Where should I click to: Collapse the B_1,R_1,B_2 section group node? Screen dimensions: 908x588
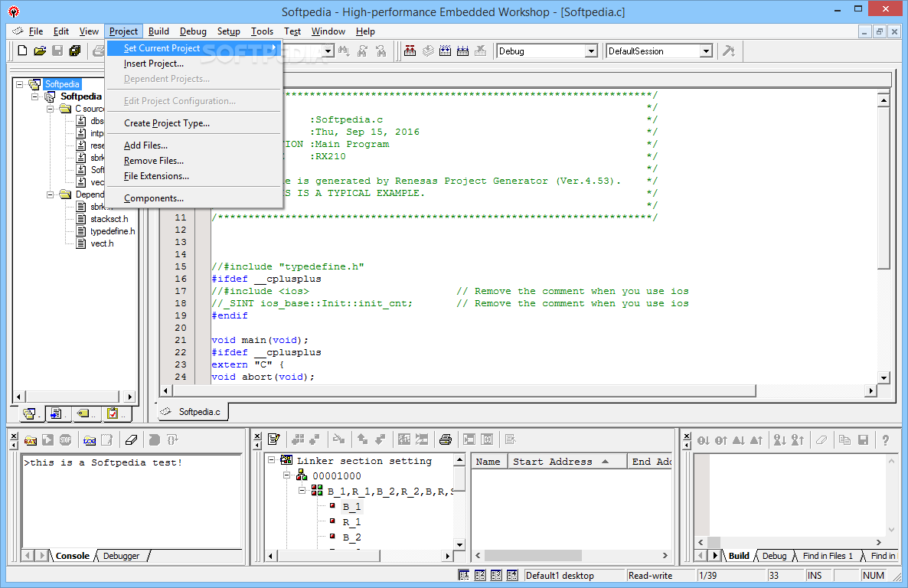(302, 490)
